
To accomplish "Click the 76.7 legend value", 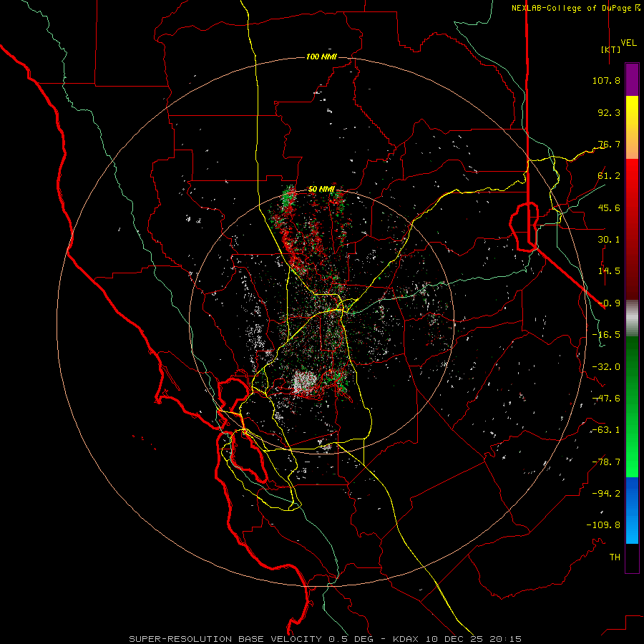I will pos(609,144).
